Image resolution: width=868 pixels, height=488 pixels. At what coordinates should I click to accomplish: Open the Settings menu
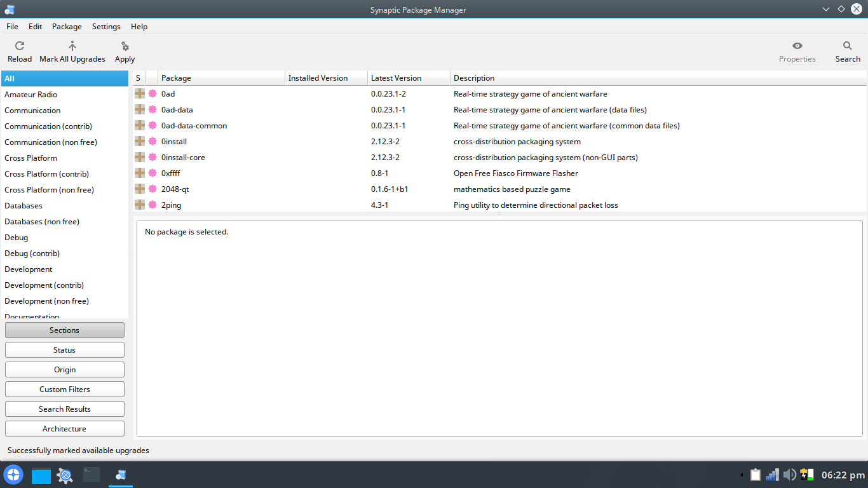click(x=106, y=27)
